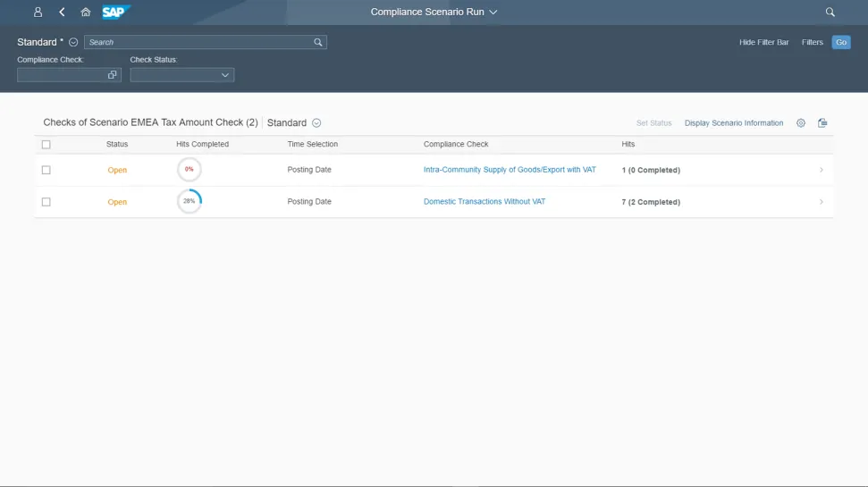The width and height of the screenshot is (868, 487).
Task: Click the SAP logo
Action: tap(114, 13)
